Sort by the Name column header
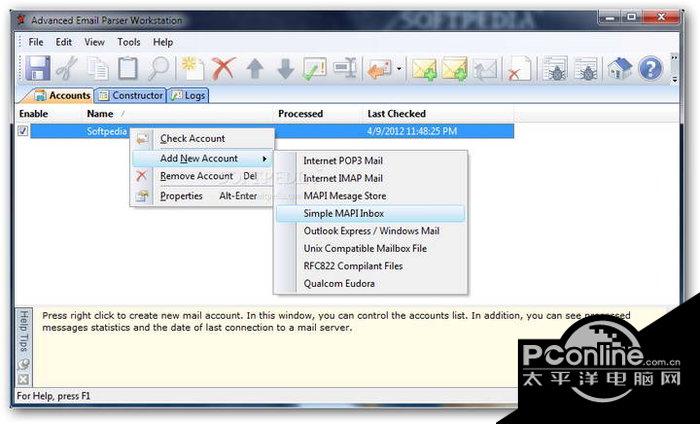 [x=100, y=114]
